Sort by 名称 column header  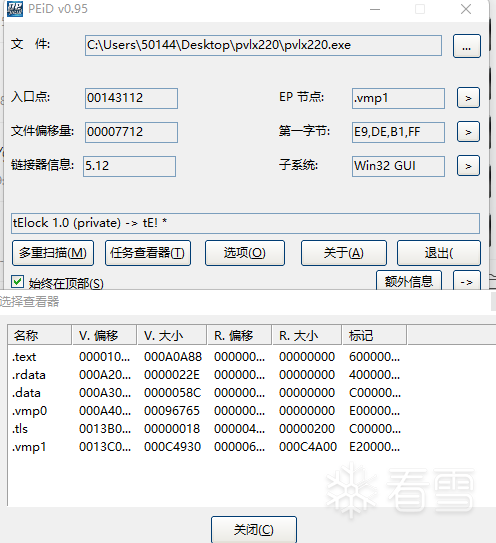point(39,335)
